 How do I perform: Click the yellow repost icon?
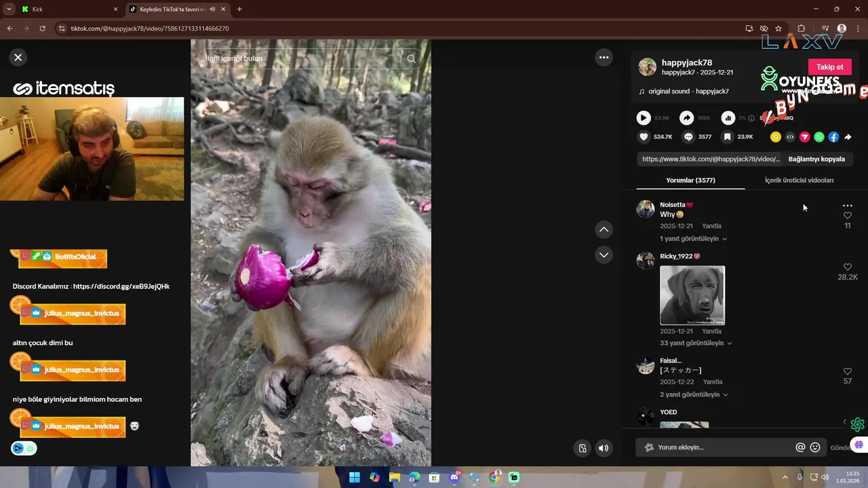pos(776,137)
